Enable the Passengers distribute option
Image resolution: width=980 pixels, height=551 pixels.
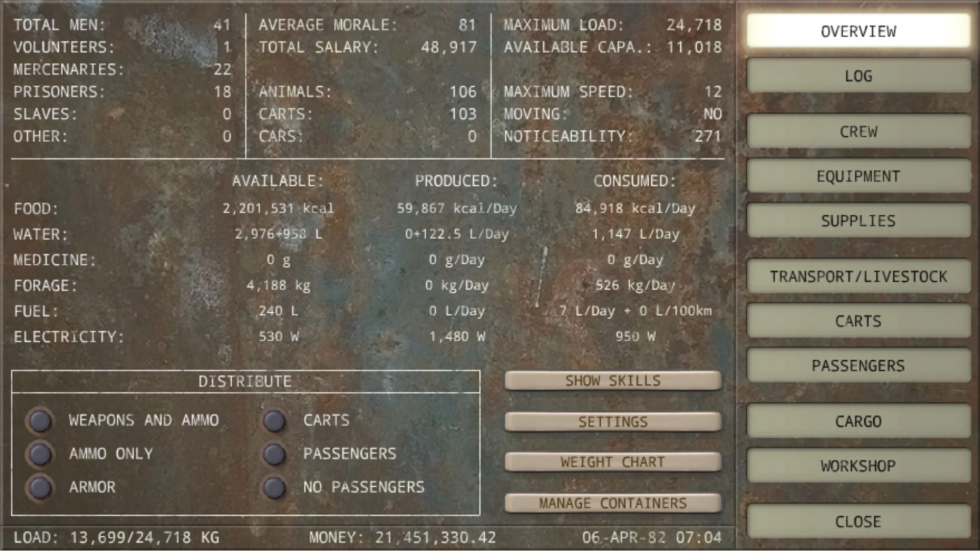click(x=275, y=454)
